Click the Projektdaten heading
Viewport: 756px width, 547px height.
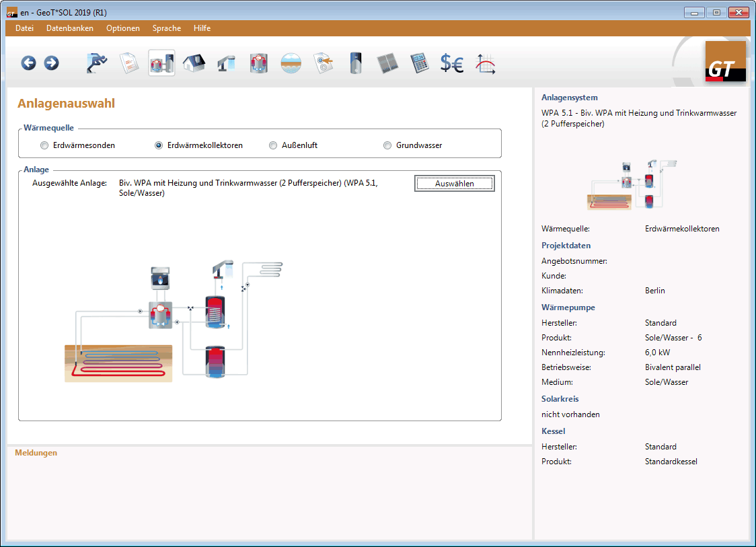[x=566, y=246]
